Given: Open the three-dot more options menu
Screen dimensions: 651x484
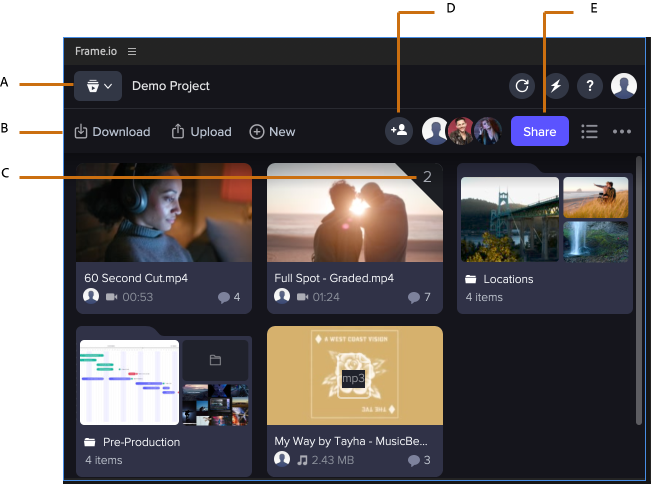Looking at the screenshot, I should coord(622,132).
